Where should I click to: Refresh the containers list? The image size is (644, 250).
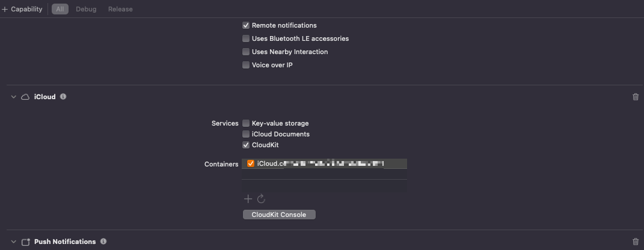click(261, 199)
